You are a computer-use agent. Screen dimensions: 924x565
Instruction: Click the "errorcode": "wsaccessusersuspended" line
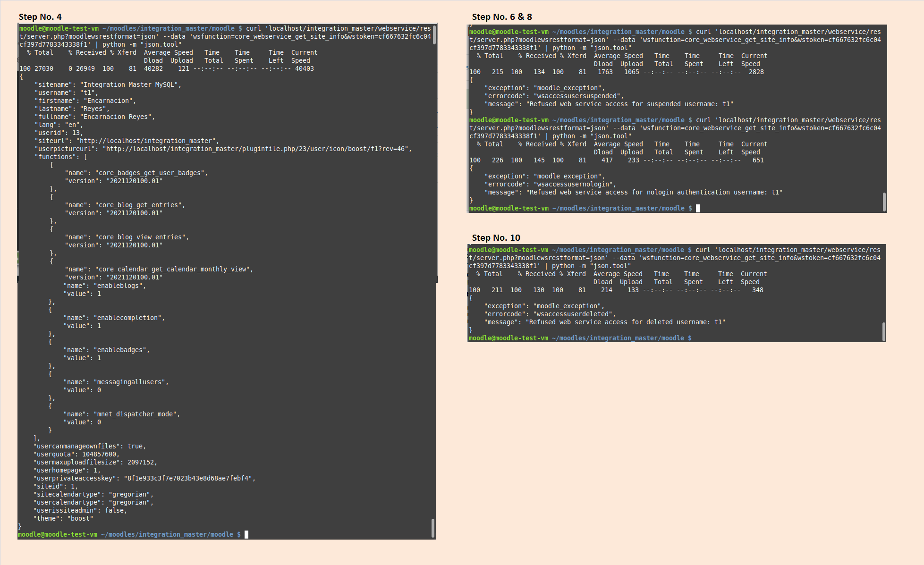(x=554, y=96)
